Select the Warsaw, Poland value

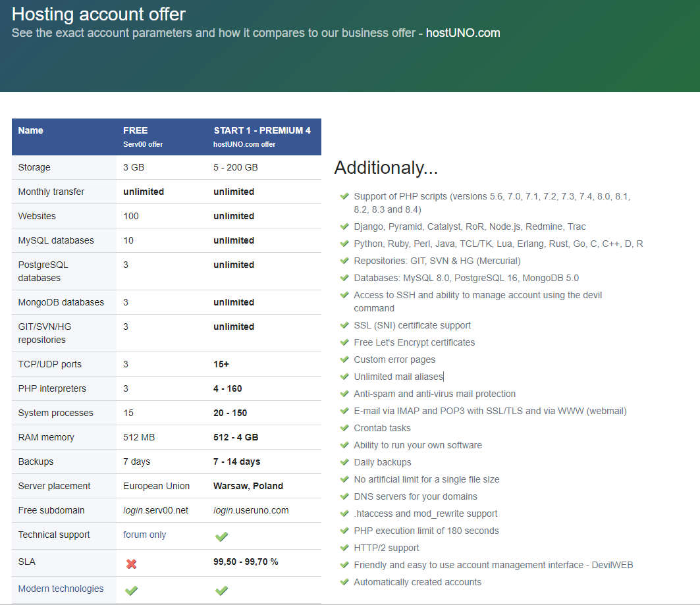coord(248,486)
